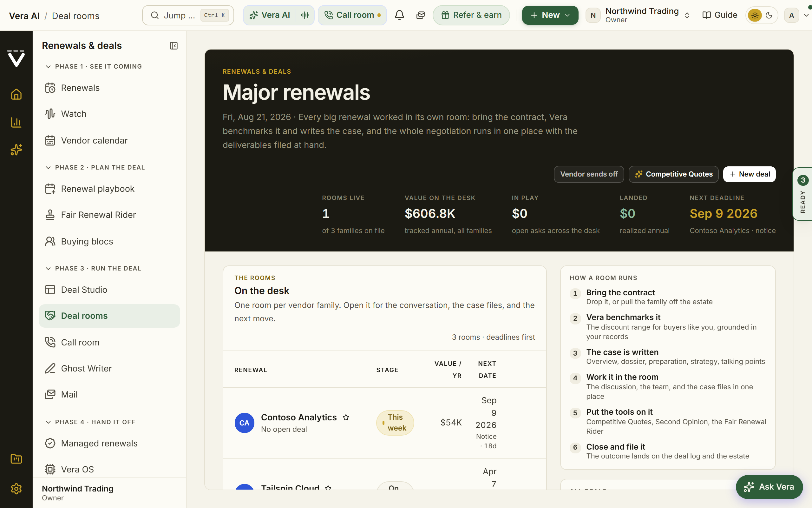This screenshot has width=812, height=508.
Task: Collapse Phase 2 · Plan the deal section
Action: tap(95, 167)
